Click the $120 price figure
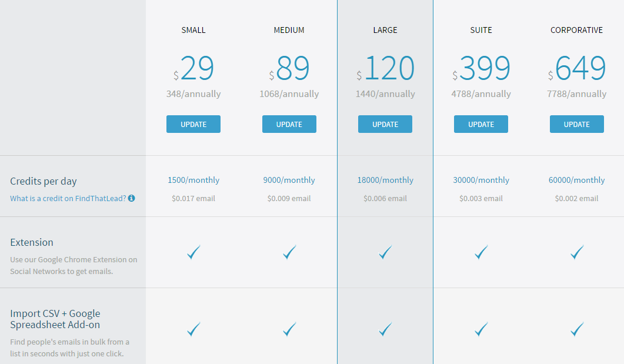 tap(385, 68)
